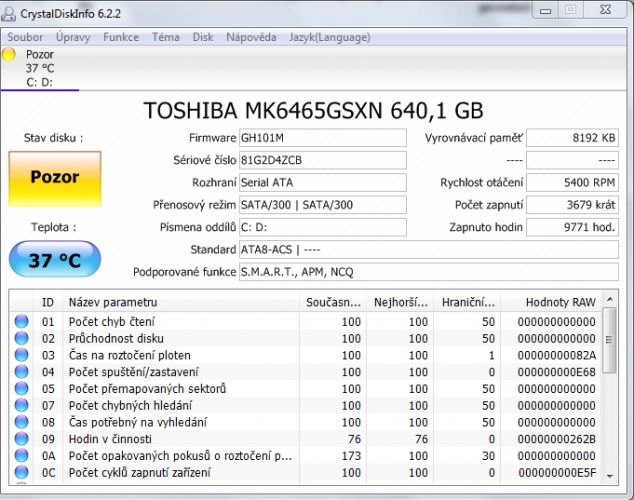Click the power-on hours field 9771 hod.

point(572,227)
